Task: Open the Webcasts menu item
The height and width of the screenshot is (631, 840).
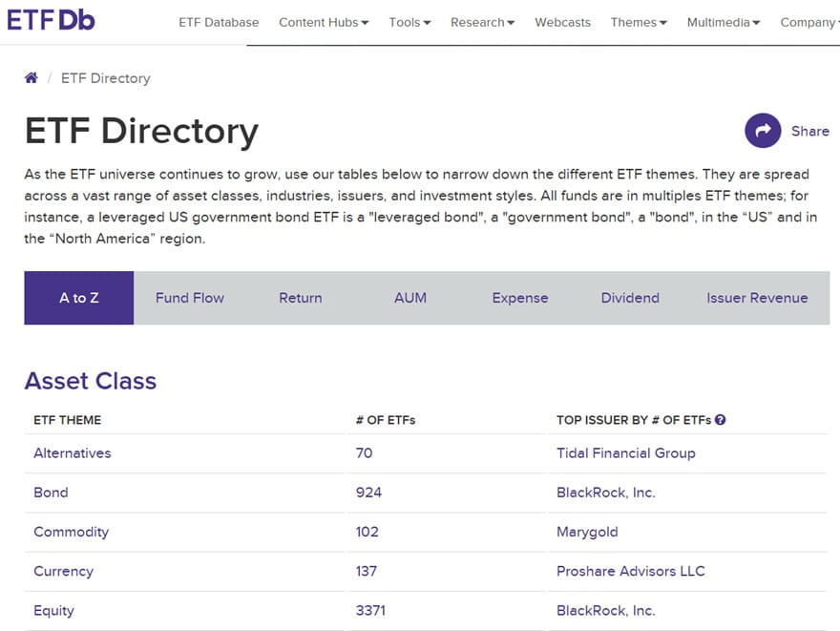Action: point(562,22)
